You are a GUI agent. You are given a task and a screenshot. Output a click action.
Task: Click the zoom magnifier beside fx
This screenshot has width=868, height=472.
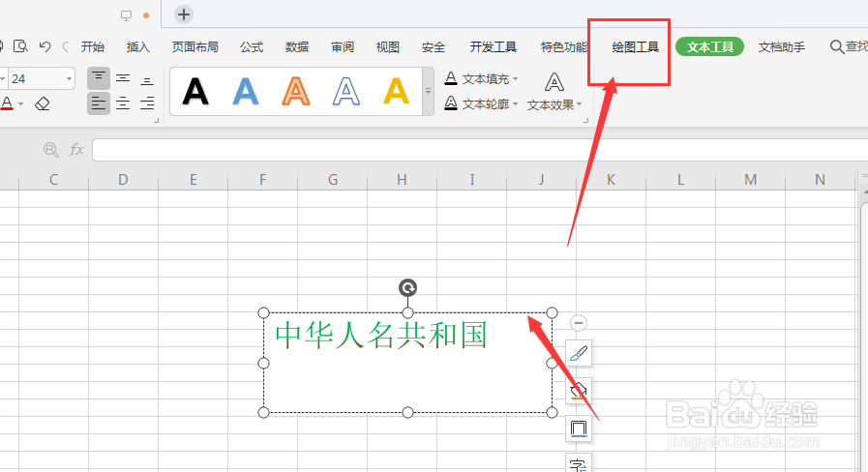tap(51, 149)
